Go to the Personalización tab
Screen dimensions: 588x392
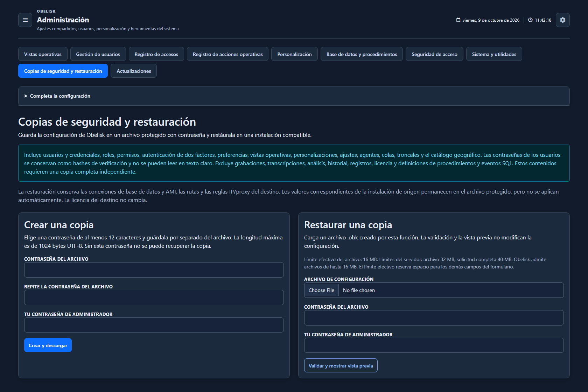295,54
